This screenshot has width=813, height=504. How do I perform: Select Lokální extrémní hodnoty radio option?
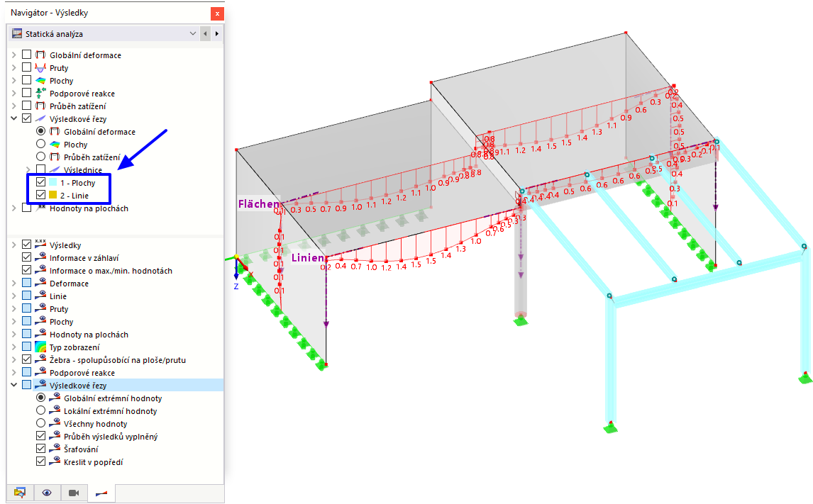pos(41,410)
